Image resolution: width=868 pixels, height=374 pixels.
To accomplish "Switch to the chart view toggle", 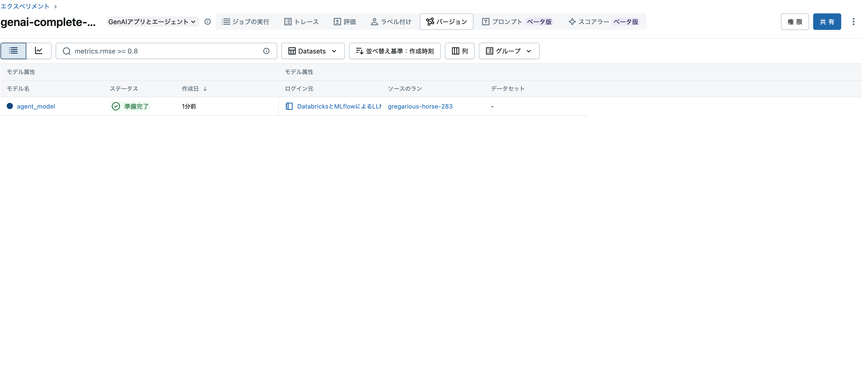I will click(39, 51).
